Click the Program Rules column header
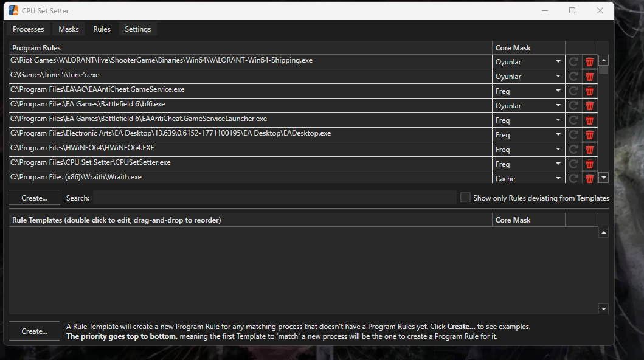This screenshot has height=360, width=644. [x=250, y=47]
